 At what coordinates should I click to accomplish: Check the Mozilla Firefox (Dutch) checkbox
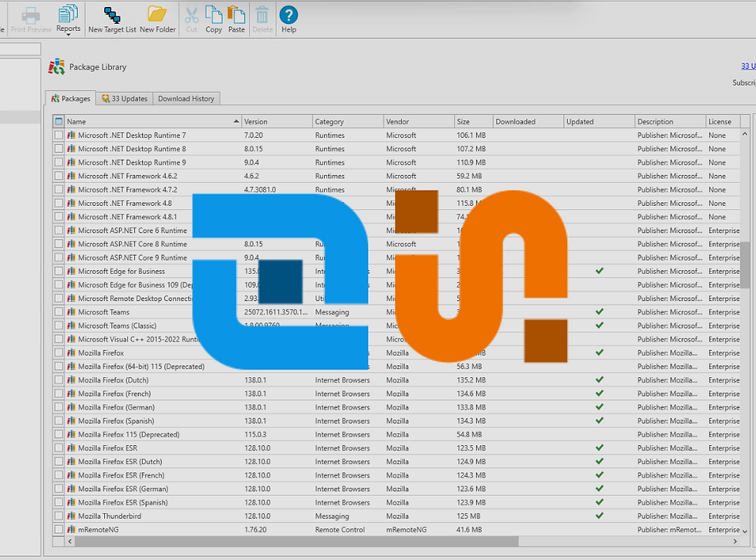(x=59, y=380)
